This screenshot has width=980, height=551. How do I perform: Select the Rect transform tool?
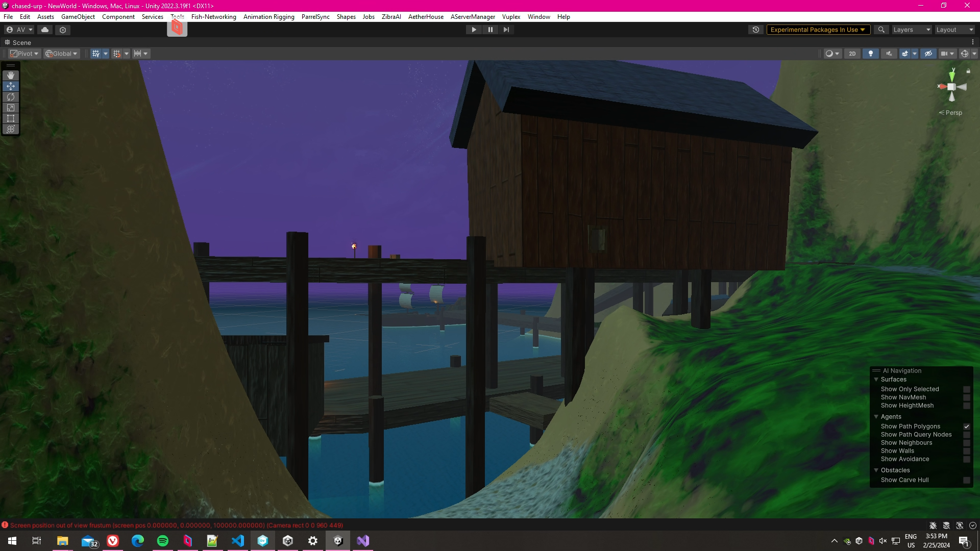tap(11, 118)
